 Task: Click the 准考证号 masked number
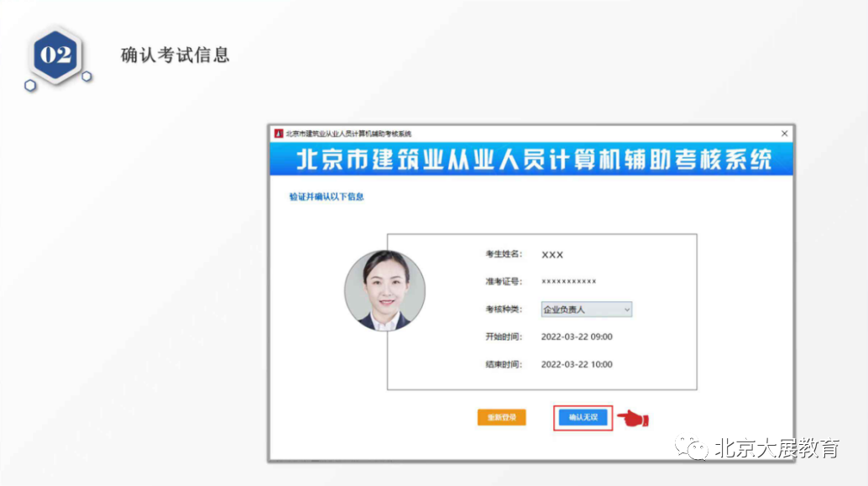tap(568, 281)
